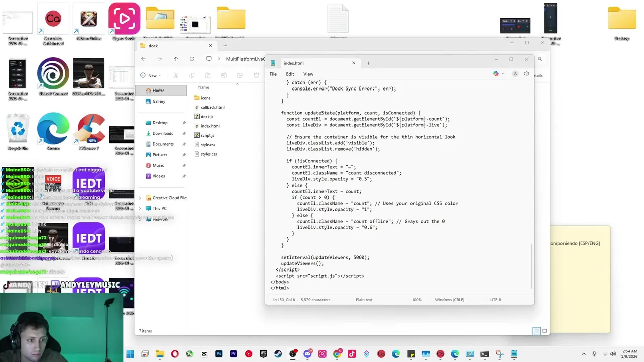Image resolution: width=644 pixels, height=362 pixels.
Task: Click the Copilot icon in Notepad
Action: [496, 74]
